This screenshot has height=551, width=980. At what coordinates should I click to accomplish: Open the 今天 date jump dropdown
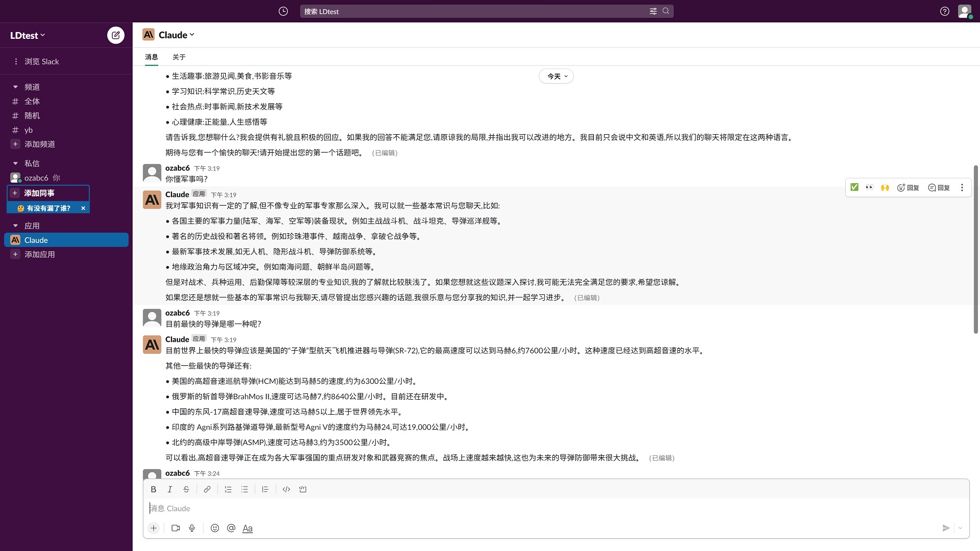[x=557, y=76]
